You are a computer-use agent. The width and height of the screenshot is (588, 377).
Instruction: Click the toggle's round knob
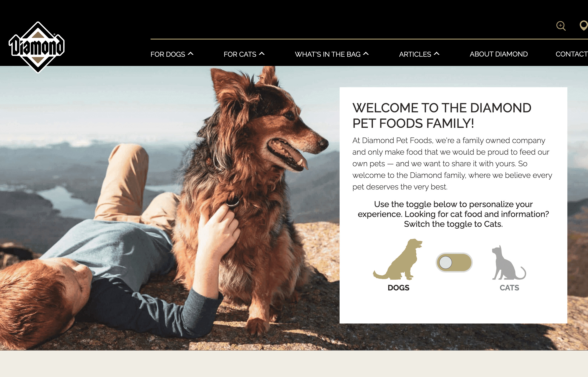(x=445, y=263)
